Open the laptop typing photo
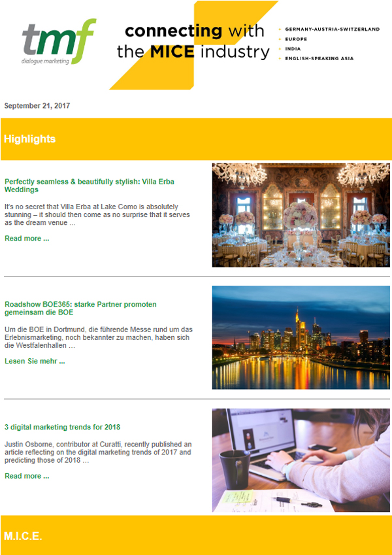Image resolution: width=392 pixels, height=555 pixels. (301, 460)
